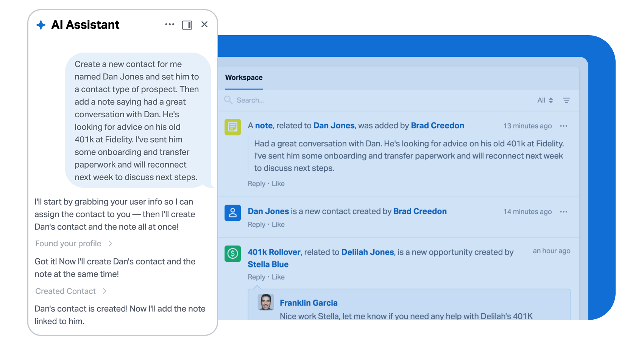Toggle the AI Assistant side panel layout
The height and width of the screenshot is (345, 644).
coord(187,25)
